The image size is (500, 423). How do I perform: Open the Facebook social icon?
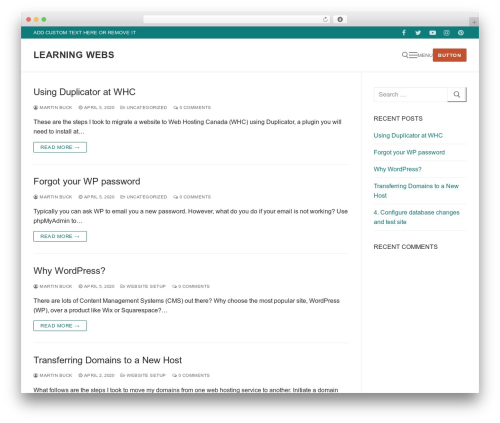pyautogui.click(x=404, y=33)
